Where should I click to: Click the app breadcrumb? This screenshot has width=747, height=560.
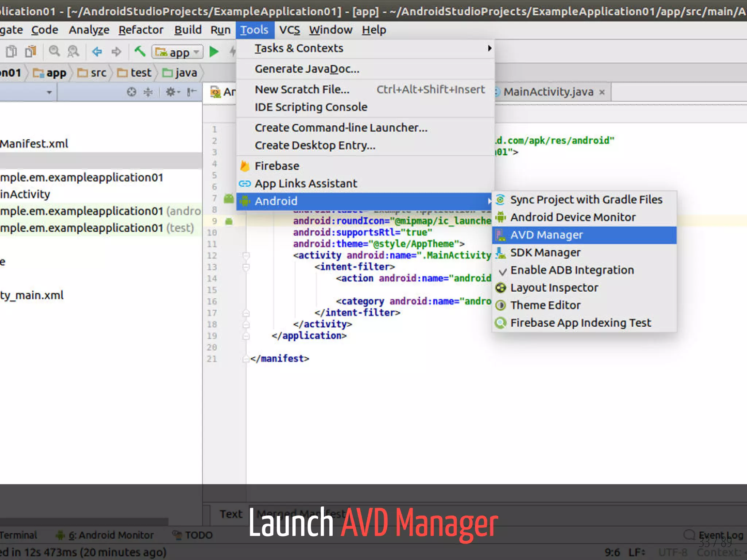point(50,73)
